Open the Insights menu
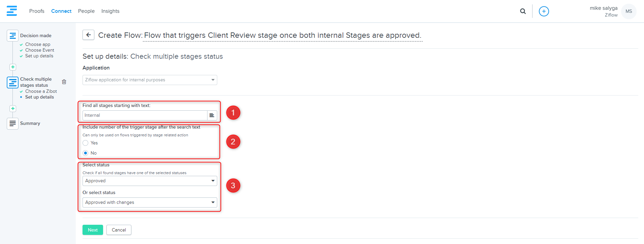The height and width of the screenshot is (244, 644). click(x=110, y=11)
